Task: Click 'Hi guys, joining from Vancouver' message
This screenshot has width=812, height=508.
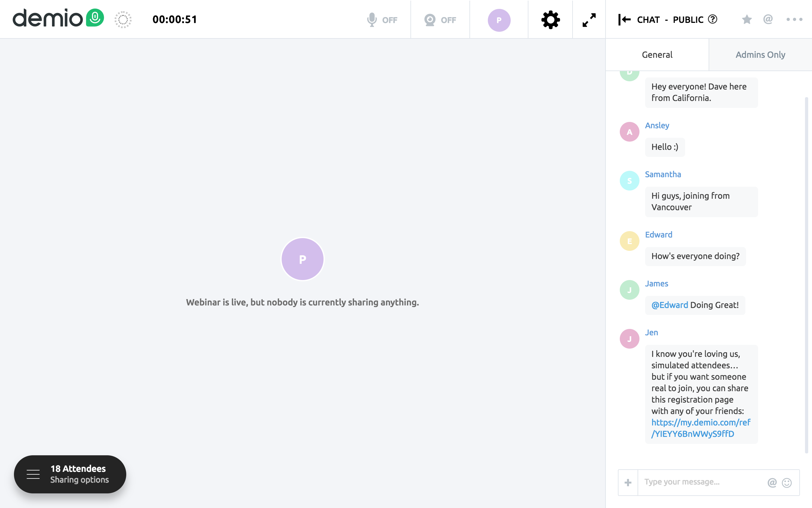Action: coord(701,202)
